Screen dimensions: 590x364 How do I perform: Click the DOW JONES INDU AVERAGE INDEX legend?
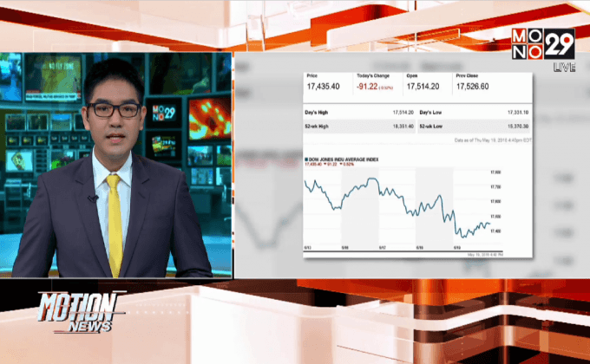pos(344,159)
